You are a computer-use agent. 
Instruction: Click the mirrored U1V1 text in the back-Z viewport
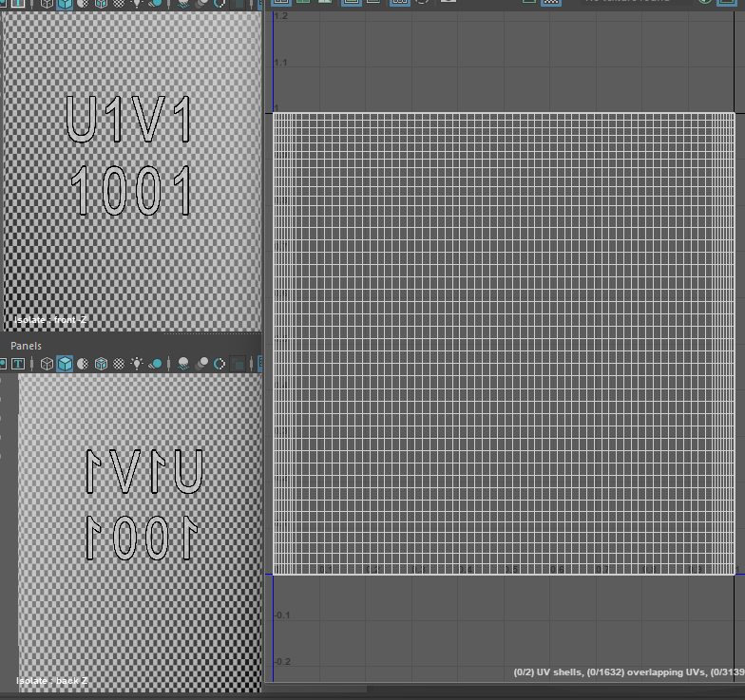tap(144, 471)
